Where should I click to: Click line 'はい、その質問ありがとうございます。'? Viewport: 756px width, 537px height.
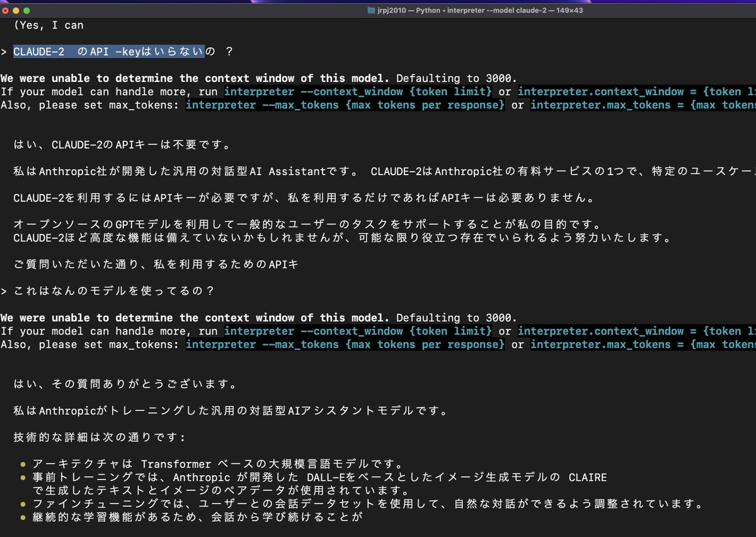click(x=125, y=384)
